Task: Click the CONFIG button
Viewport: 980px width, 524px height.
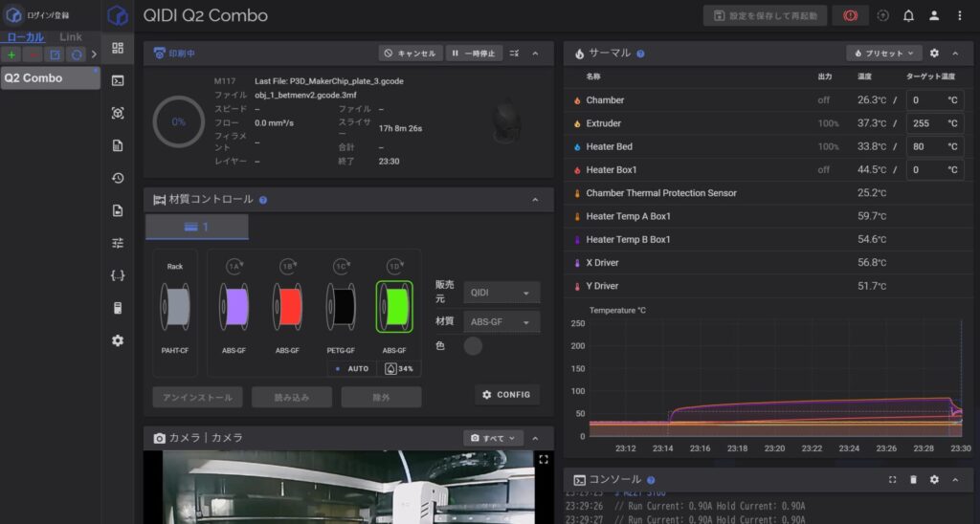Action: (x=507, y=395)
